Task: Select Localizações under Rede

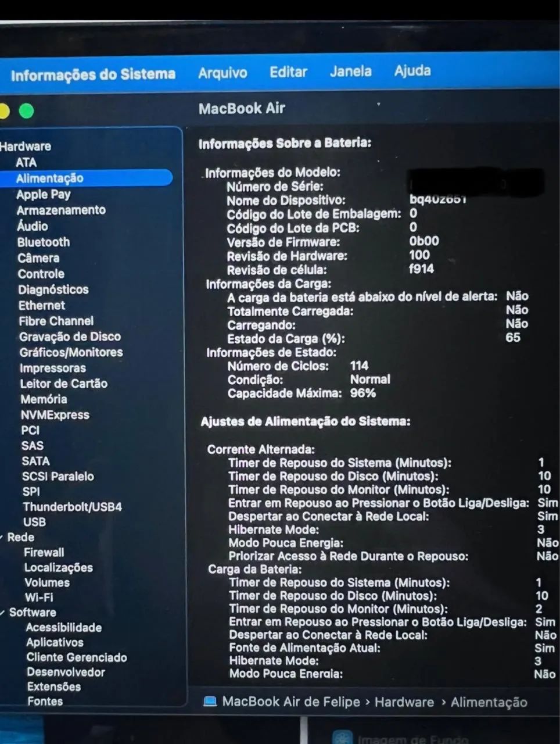Action: pyautogui.click(x=59, y=567)
